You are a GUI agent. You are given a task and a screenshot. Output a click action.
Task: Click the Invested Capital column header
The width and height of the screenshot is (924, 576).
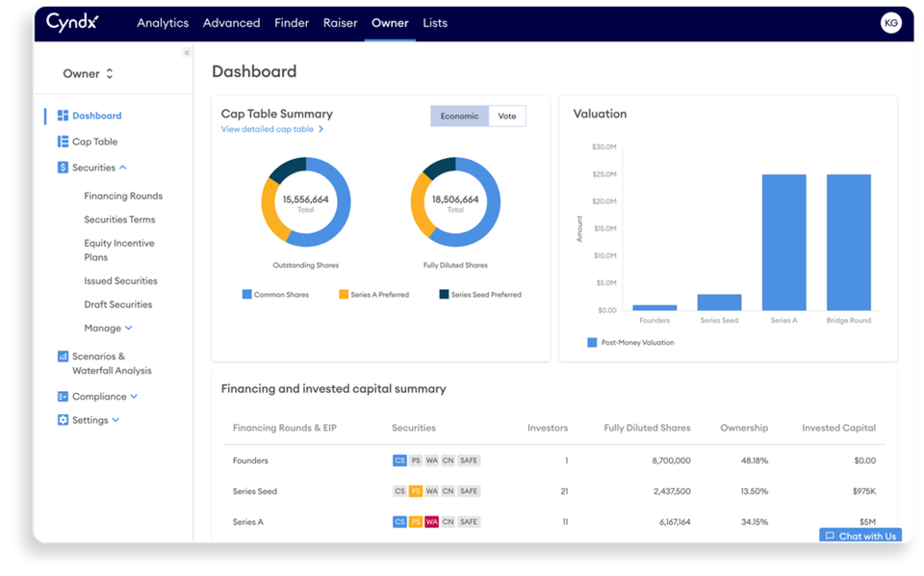coord(838,428)
